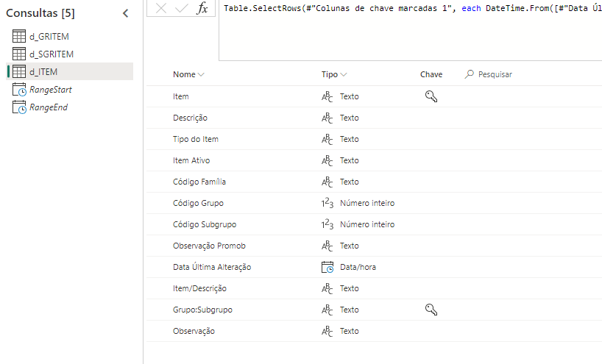Image resolution: width=602 pixels, height=364 pixels.
Task: Confirm the formula with the checkmark
Action: click(x=181, y=8)
